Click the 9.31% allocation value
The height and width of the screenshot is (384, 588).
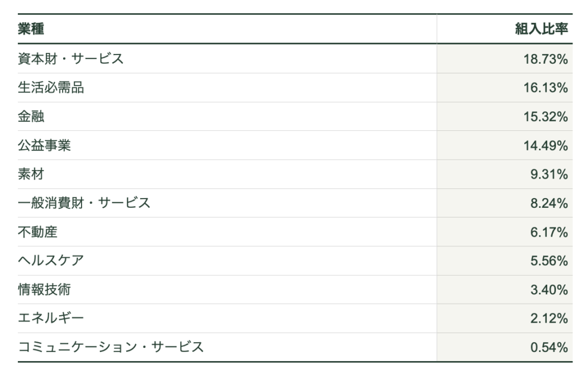pyautogui.click(x=549, y=174)
